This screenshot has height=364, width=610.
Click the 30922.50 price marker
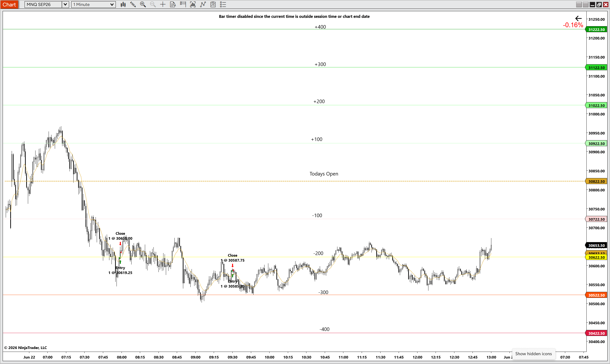click(596, 144)
